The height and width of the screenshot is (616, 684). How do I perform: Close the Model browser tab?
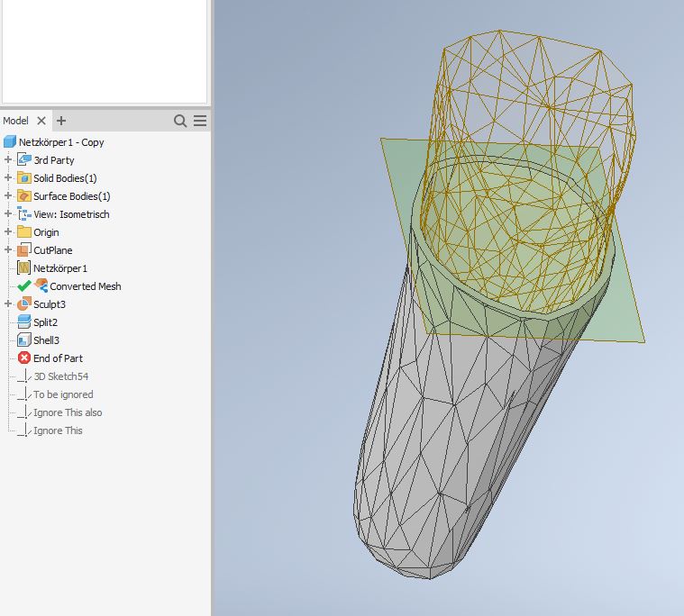tap(41, 121)
